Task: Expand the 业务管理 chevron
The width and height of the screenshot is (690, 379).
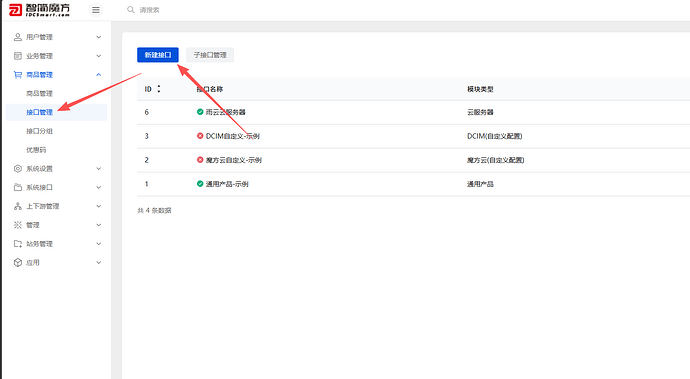Action: coord(99,56)
